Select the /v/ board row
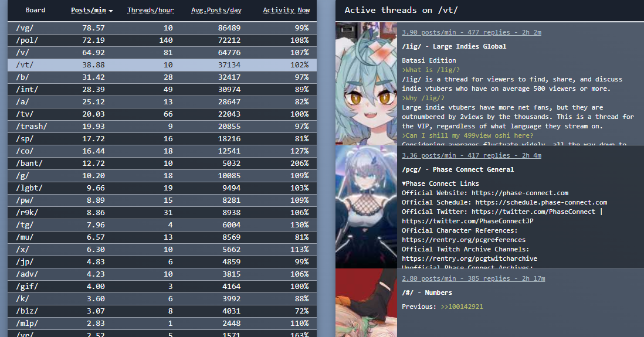 point(162,53)
